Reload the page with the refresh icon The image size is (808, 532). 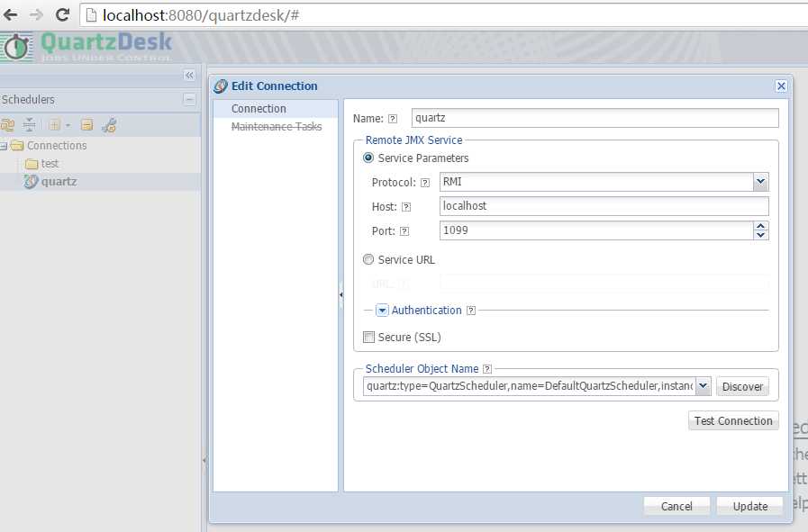(63, 15)
